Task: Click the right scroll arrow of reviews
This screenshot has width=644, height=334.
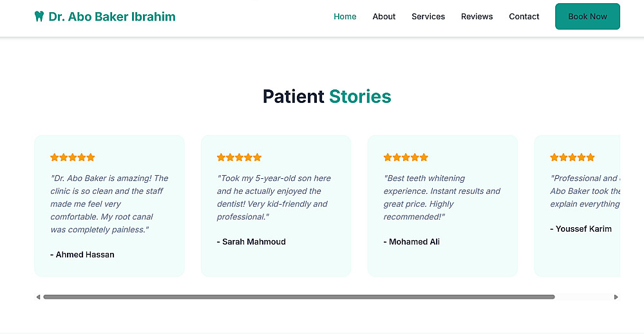Action: pos(616,297)
